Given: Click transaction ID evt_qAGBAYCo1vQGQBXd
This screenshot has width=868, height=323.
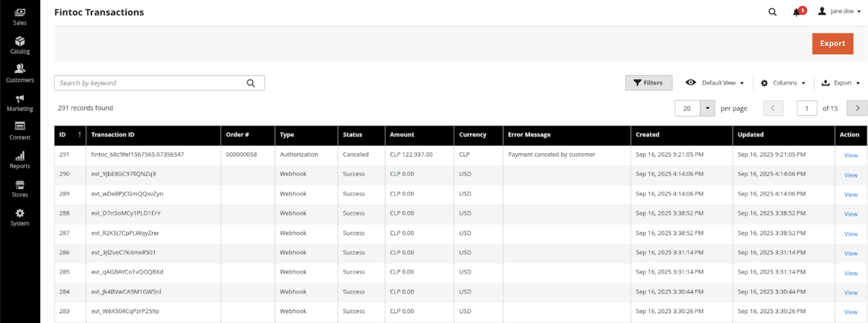Looking at the screenshot, I should [x=127, y=272].
